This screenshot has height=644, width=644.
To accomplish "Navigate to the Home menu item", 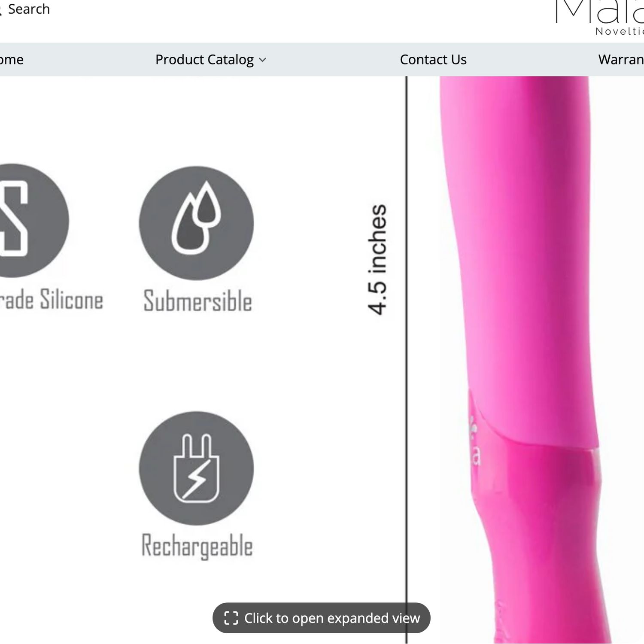I will 12,60.
